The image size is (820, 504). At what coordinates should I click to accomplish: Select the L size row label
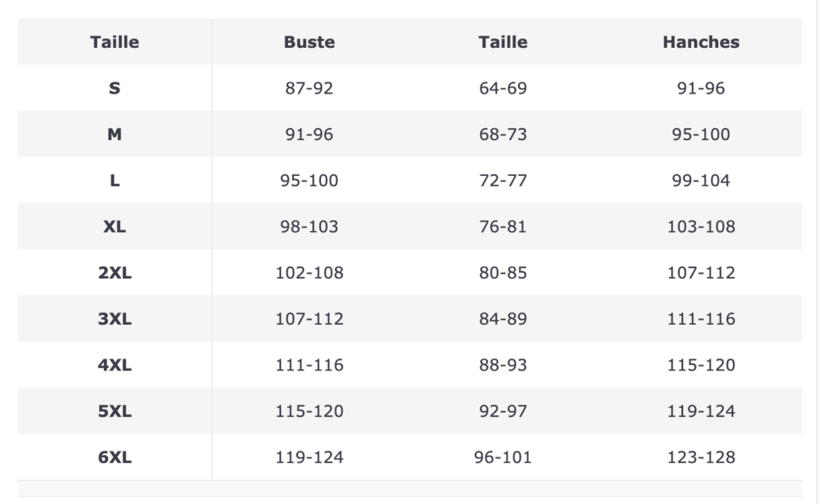pos(115,180)
